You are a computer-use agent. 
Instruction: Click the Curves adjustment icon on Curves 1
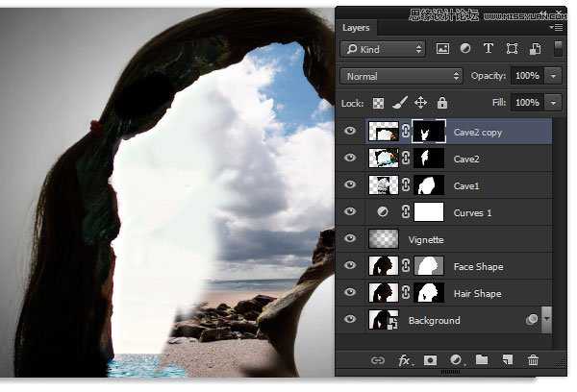(383, 211)
